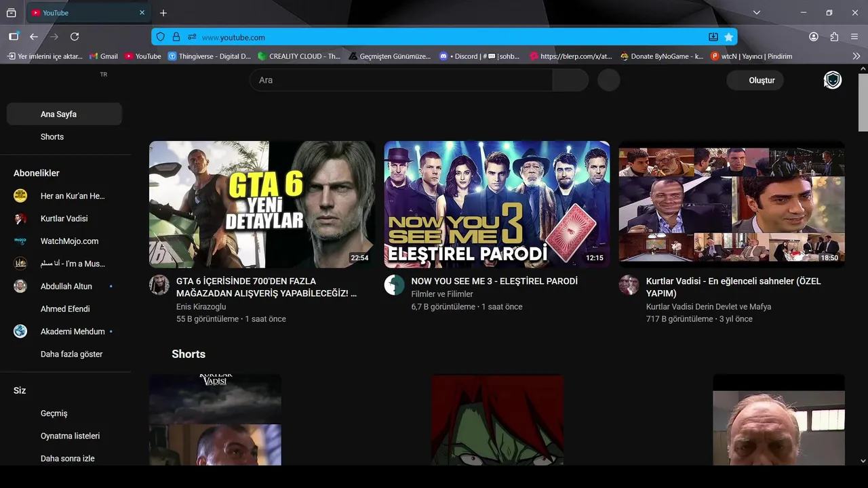
Task: Play the Now You See Me 3 thumbnail
Action: point(497,204)
